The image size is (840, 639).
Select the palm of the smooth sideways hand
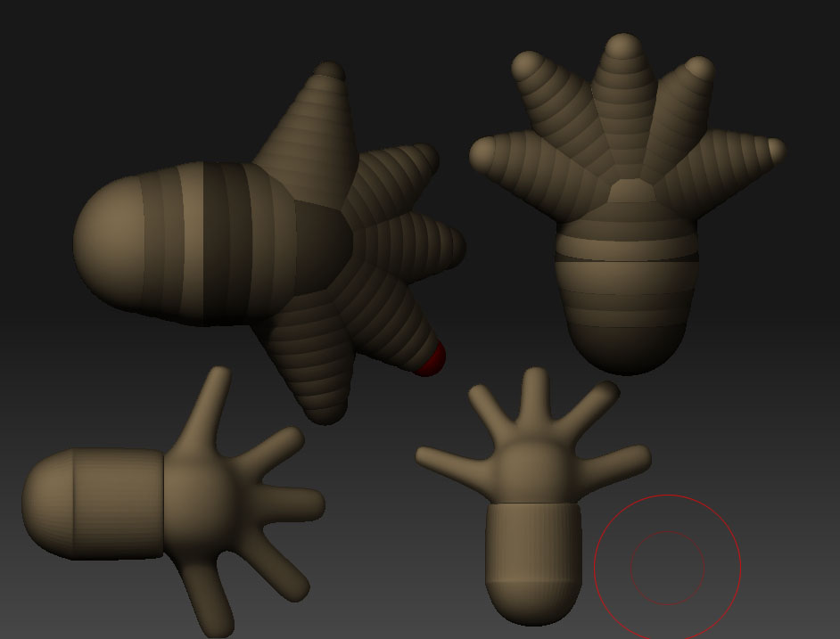click(200, 504)
